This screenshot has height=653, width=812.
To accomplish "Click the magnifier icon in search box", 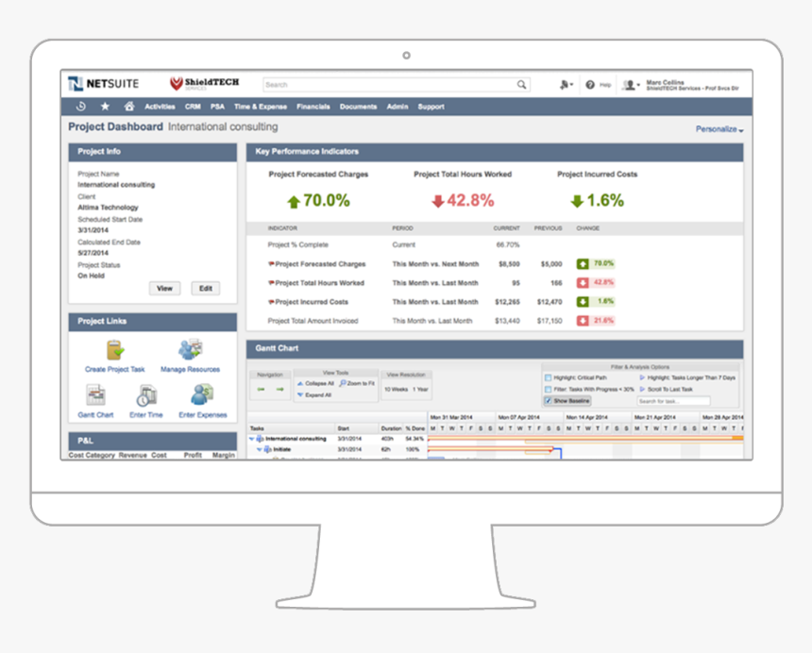I will (x=521, y=84).
